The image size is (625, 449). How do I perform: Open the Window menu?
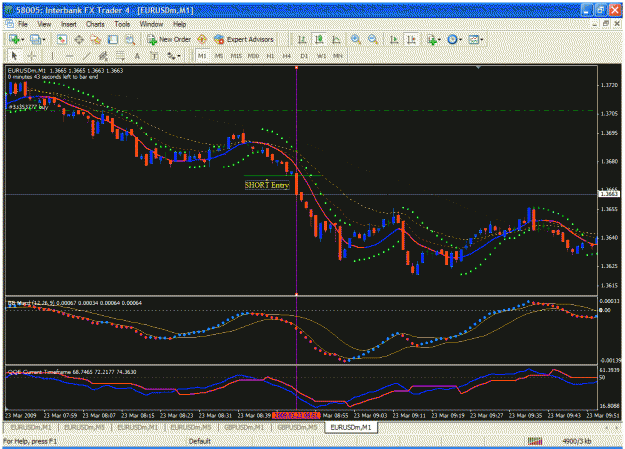[x=151, y=24]
